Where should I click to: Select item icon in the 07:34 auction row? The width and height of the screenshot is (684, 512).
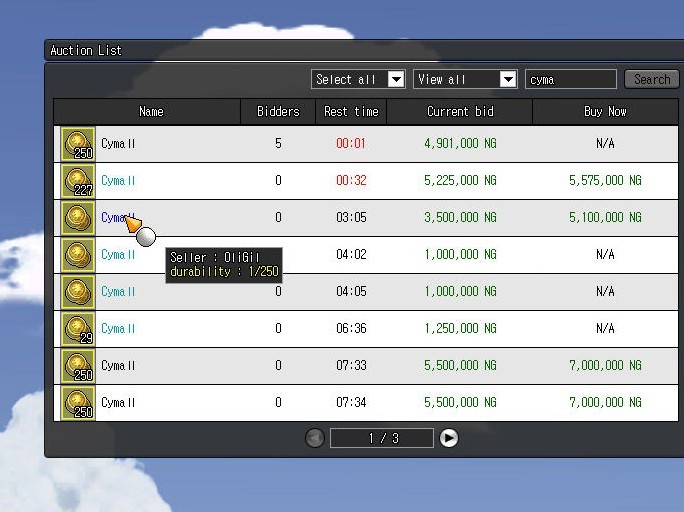pyautogui.click(x=77, y=403)
